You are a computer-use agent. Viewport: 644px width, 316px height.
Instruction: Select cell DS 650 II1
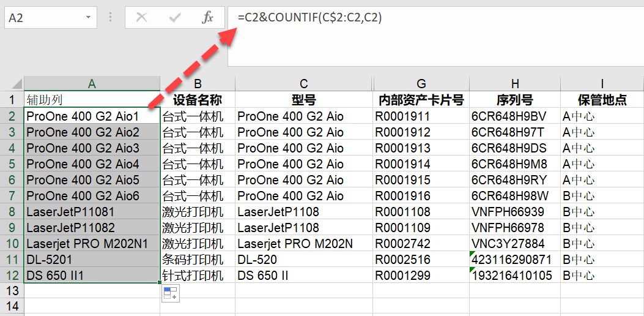(92, 275)
